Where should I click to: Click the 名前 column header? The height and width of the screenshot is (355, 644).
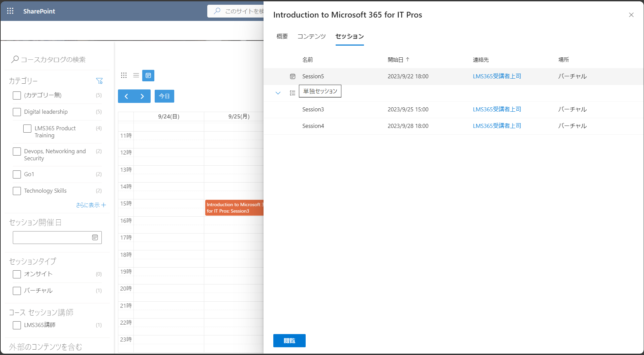pyautogui.click(x=307, y=60)
